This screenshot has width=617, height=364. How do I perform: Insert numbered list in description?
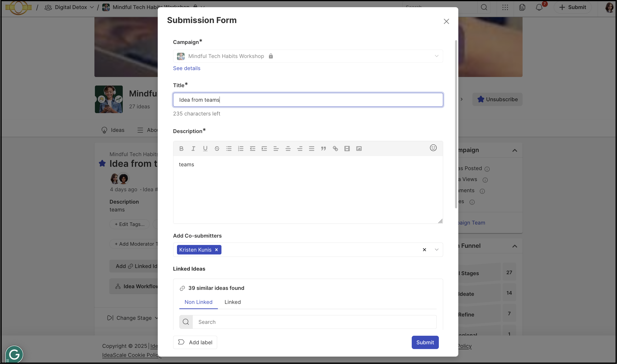(241, 148)
